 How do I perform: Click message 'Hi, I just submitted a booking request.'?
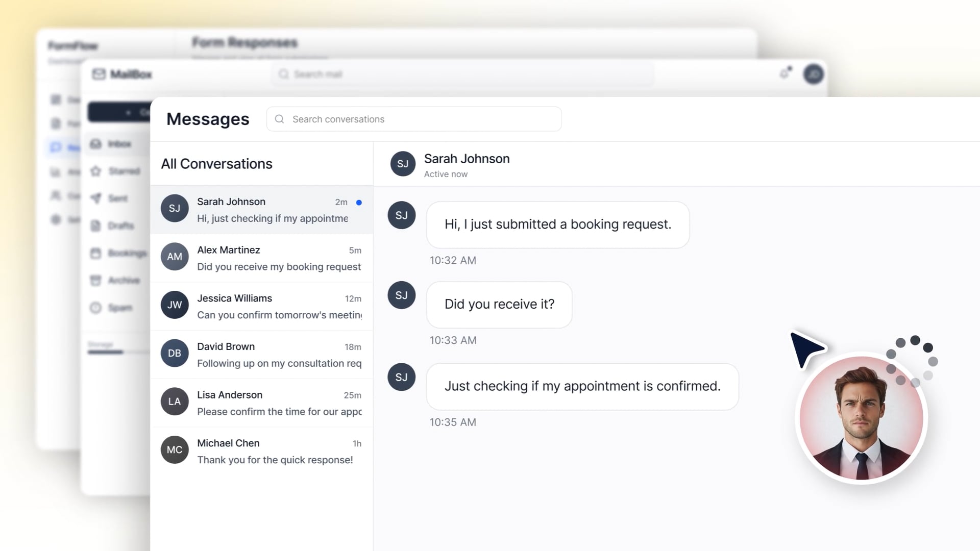click(x=558, y=224)
